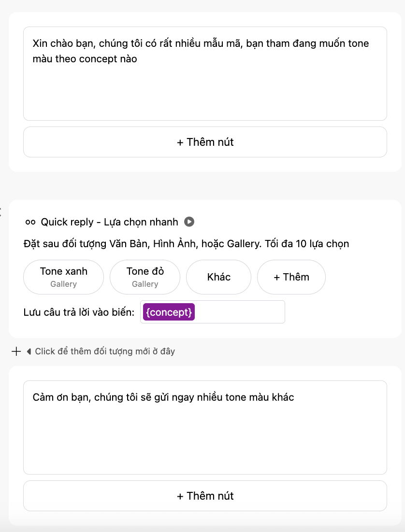Click the plus icon to add new object
This screenshot has width=405, height=532.
click(16, 351)
